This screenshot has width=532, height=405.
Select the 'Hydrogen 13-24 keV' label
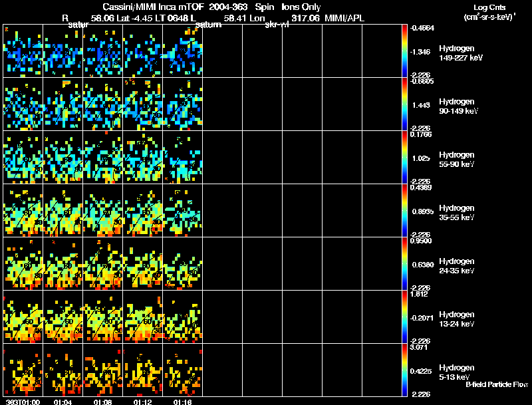(x=457, y=319)
